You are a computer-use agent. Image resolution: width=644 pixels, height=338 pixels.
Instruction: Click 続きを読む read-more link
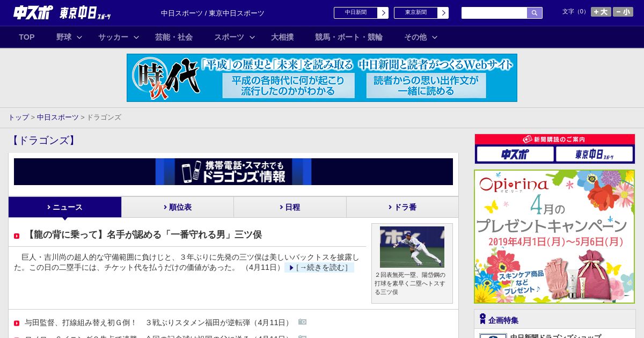(x=319, y=267)
